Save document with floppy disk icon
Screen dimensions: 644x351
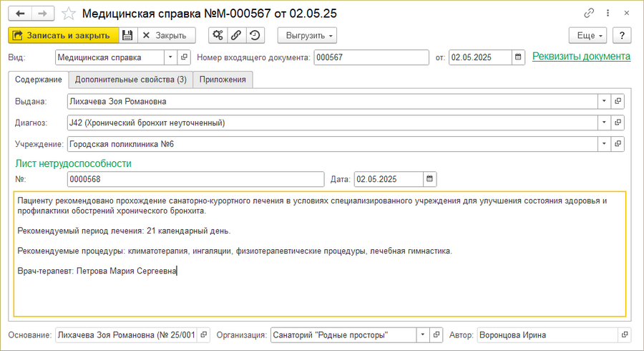128,35
